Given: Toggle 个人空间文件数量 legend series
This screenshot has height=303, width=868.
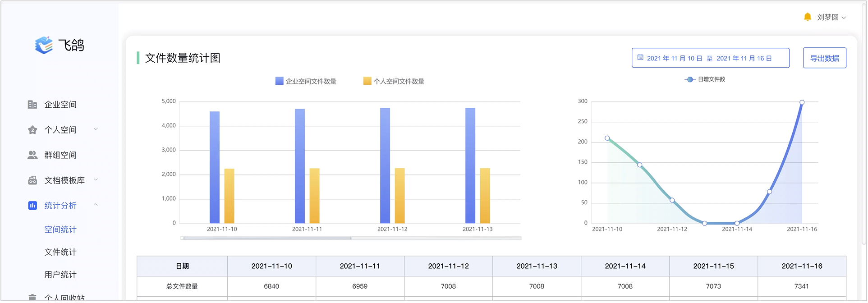Looking at the screenshot, I should (x=394, y=81).
